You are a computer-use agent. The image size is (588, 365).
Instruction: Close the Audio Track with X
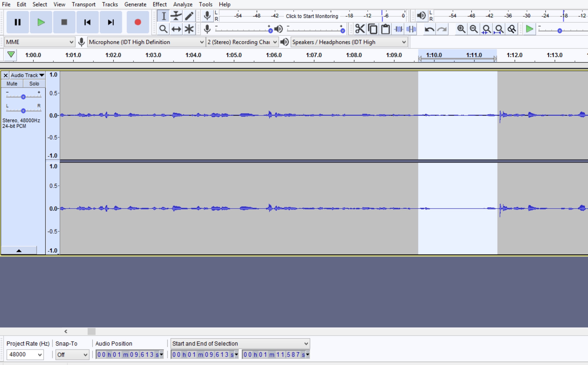6,75
